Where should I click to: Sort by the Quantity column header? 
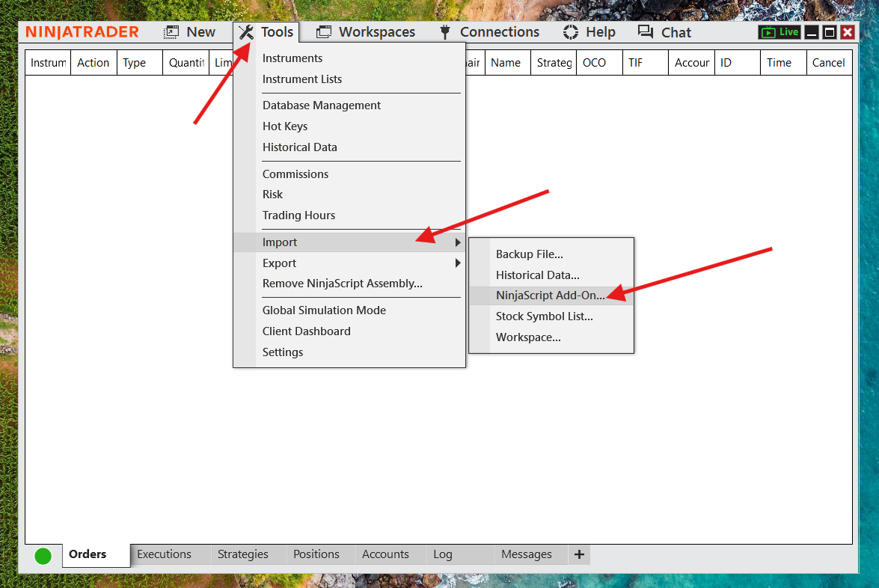click(x=186, y=63)
